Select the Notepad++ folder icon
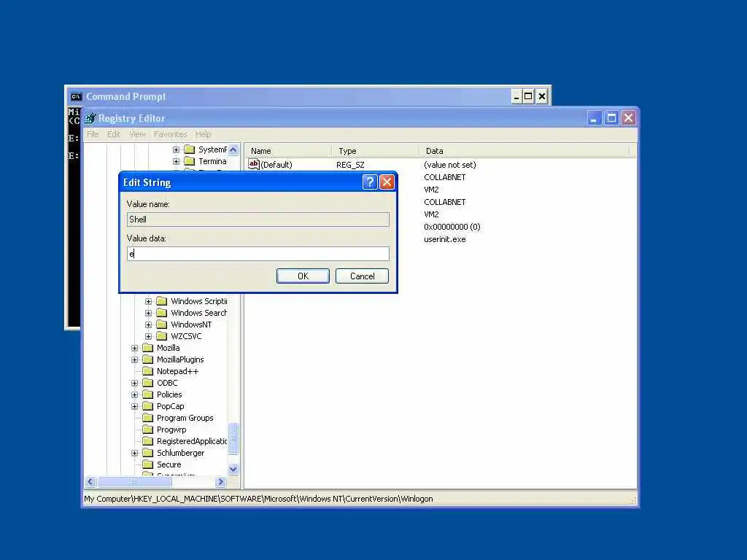 [x=147, y=371]
